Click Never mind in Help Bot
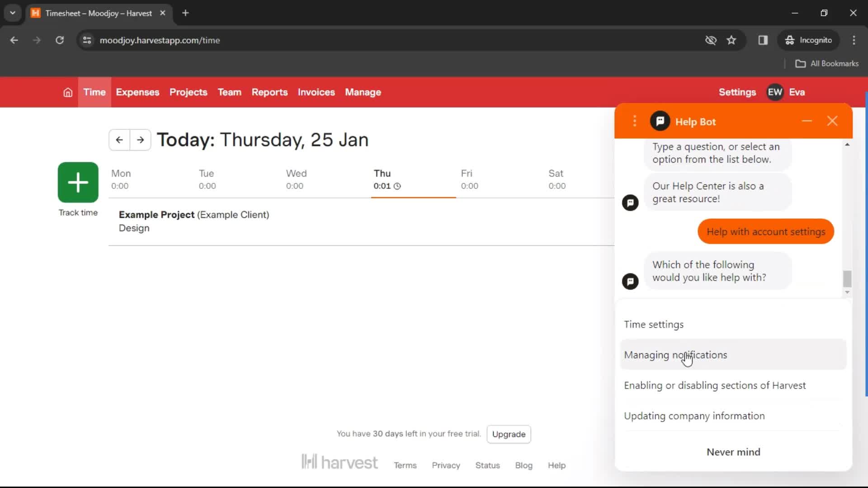868x488 pixels. pyautogui.click(x=733, y=452)
